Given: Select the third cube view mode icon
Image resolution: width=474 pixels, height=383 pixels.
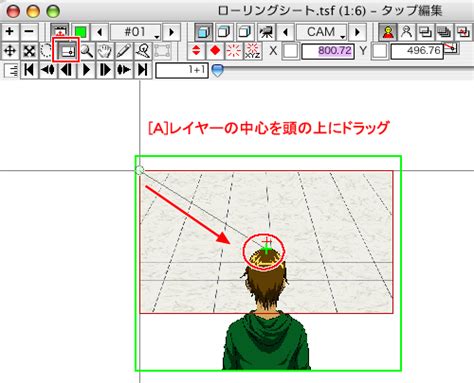Looking at the screenshot, I should coord(245,32).
